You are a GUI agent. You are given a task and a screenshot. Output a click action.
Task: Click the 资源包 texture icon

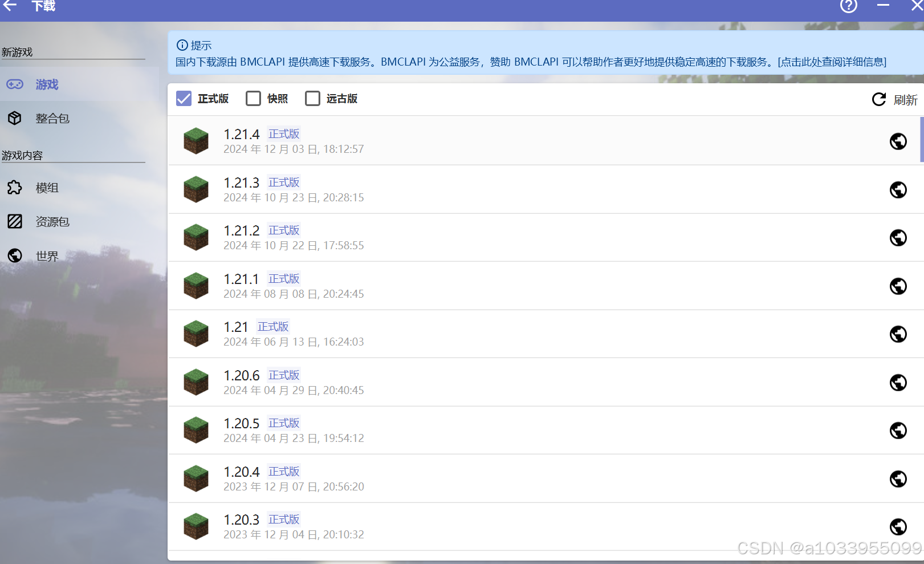(15, 221)
